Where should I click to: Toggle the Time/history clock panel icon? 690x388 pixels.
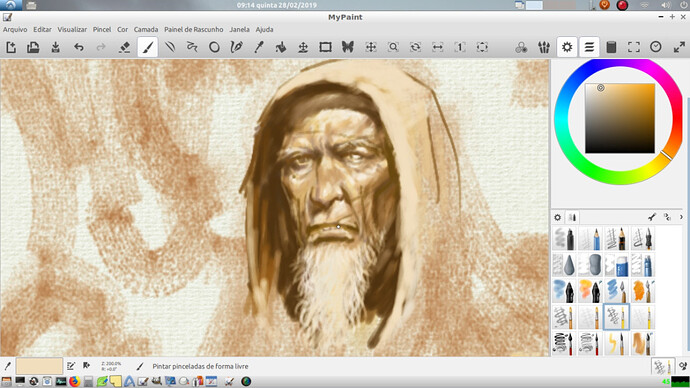[x=656, y=47]
